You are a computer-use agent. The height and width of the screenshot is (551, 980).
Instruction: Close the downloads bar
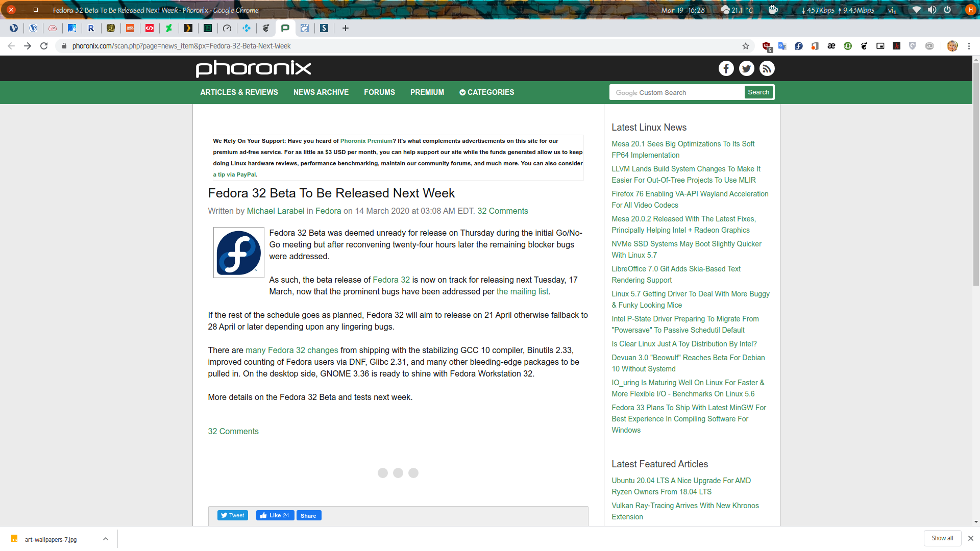[x=971, y=538]
